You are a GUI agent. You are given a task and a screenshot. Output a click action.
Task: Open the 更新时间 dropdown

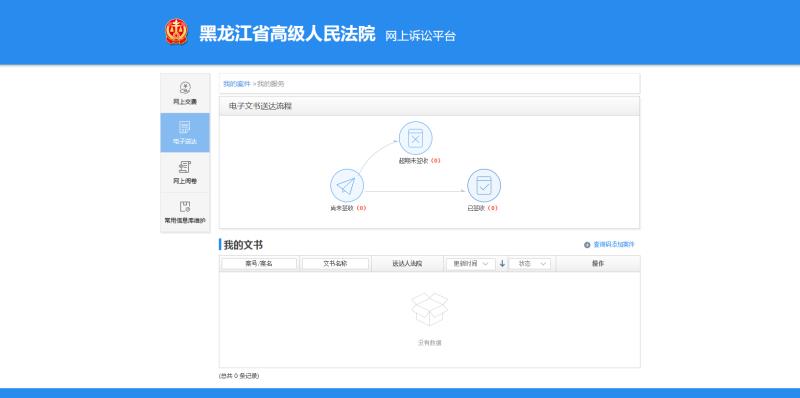[470, 264]
